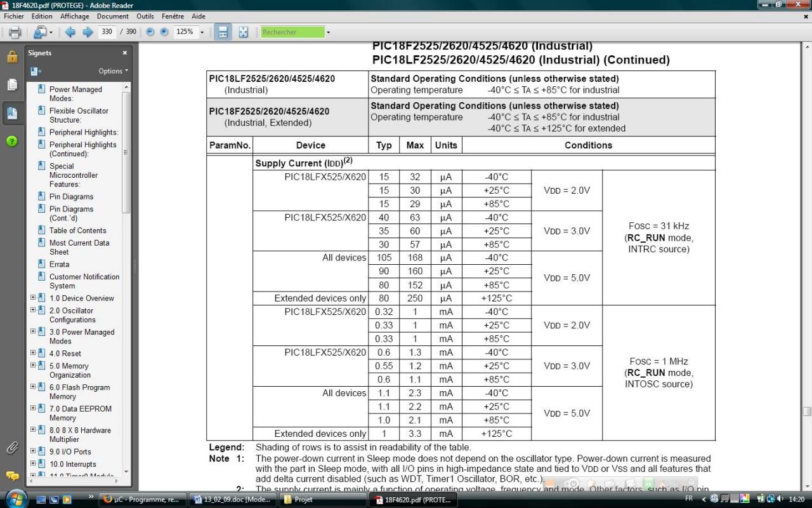Launch the media player quick launch icon
Viewport: 812px width, 508px height.
[x=67, y=499]
